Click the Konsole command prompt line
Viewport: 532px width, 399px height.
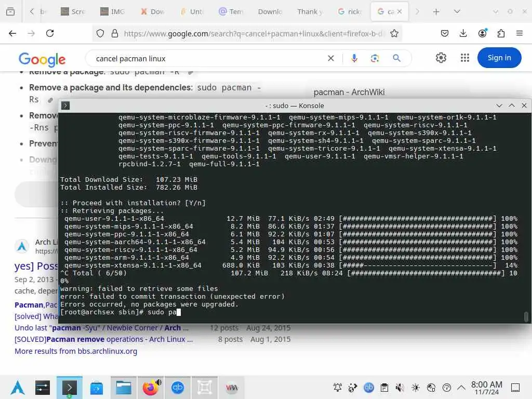[x=121, y=312]
